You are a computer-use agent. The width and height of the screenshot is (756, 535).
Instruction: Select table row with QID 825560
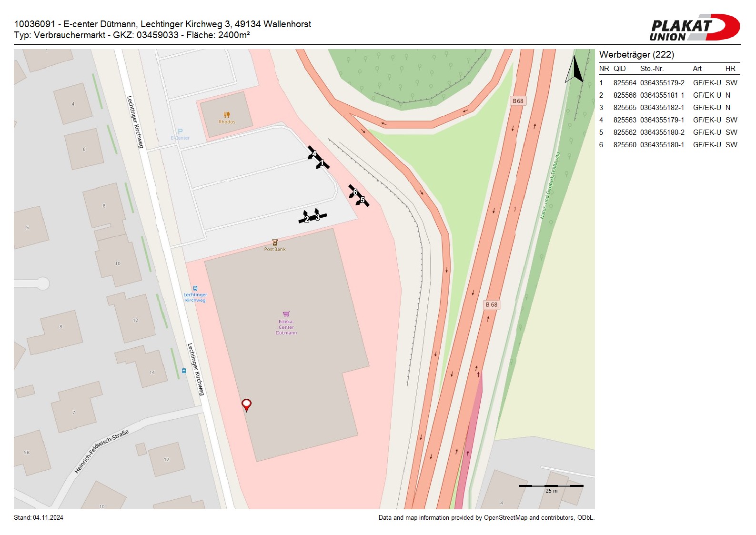(x=668, y=145)
